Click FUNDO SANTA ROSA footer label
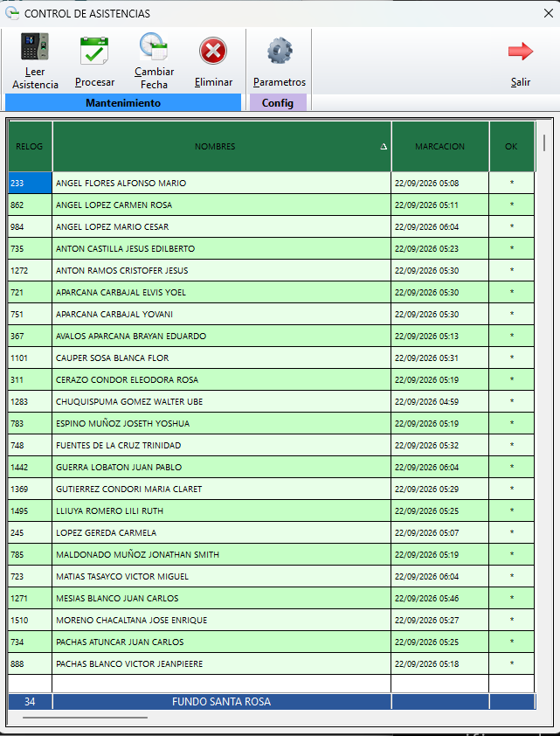Viewport: 560px width, 736px height. coord(221,702)
